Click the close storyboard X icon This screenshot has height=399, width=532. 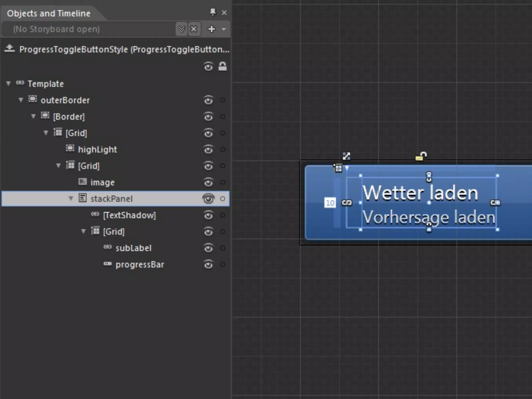pos(194,29)
